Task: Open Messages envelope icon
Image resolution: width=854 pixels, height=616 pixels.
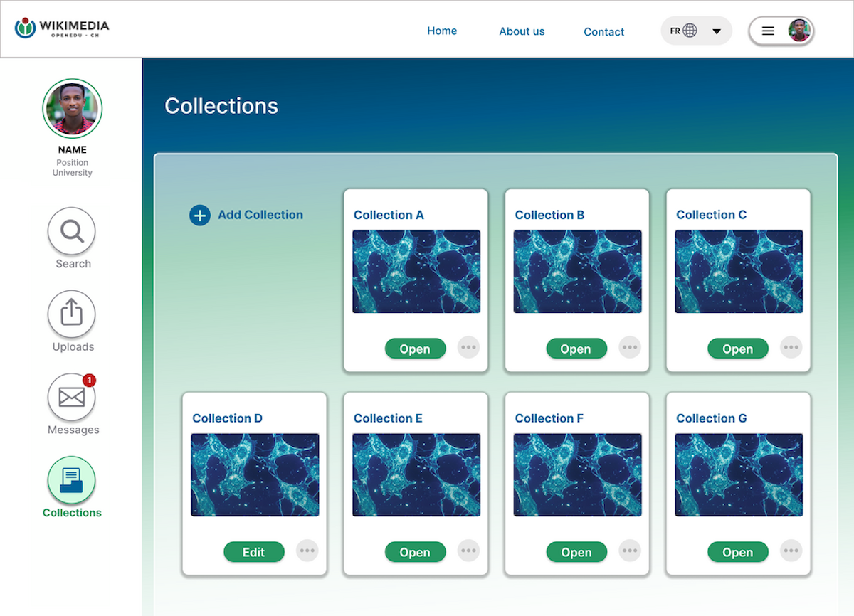Action: coord(72,397)
